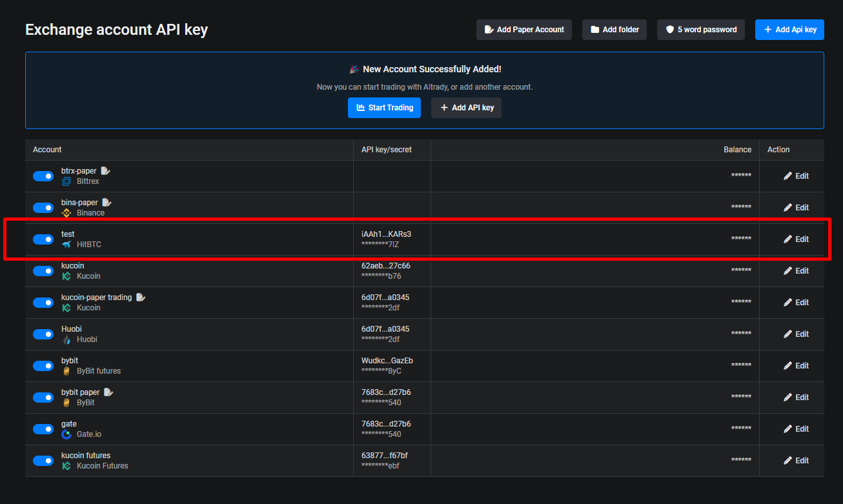The image size is (843, 504).
Task: Disable the Huobi account switch
Action: point(43,334)
